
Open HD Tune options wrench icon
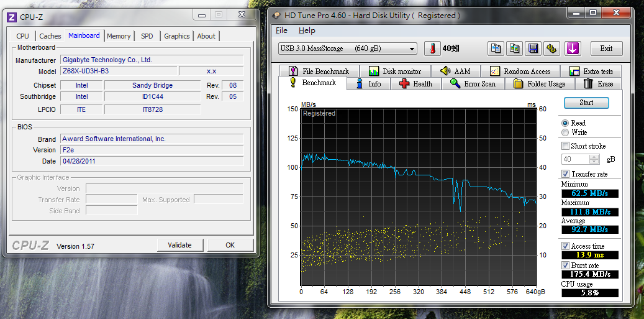point(553,49)
